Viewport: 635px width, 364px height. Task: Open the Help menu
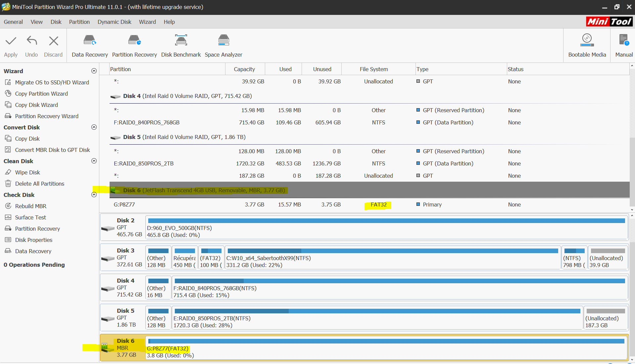pyautogui.click(x=169, y=22)
